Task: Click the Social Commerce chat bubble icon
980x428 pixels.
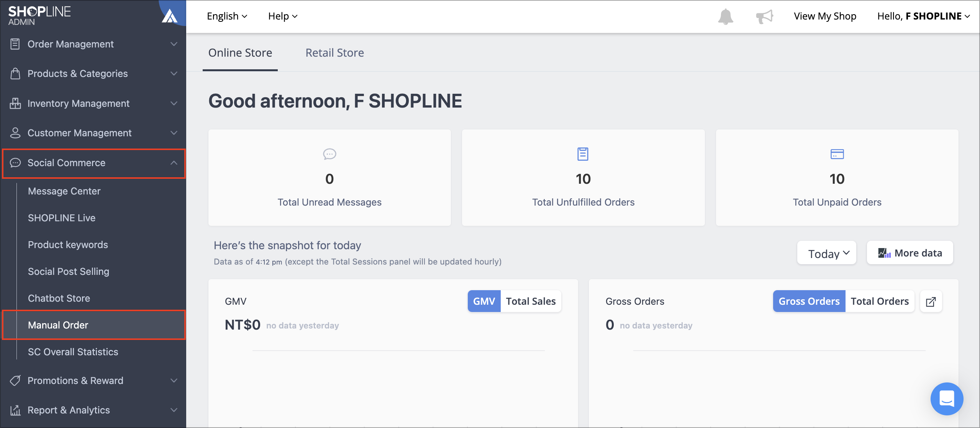Action: pos(15,163)
